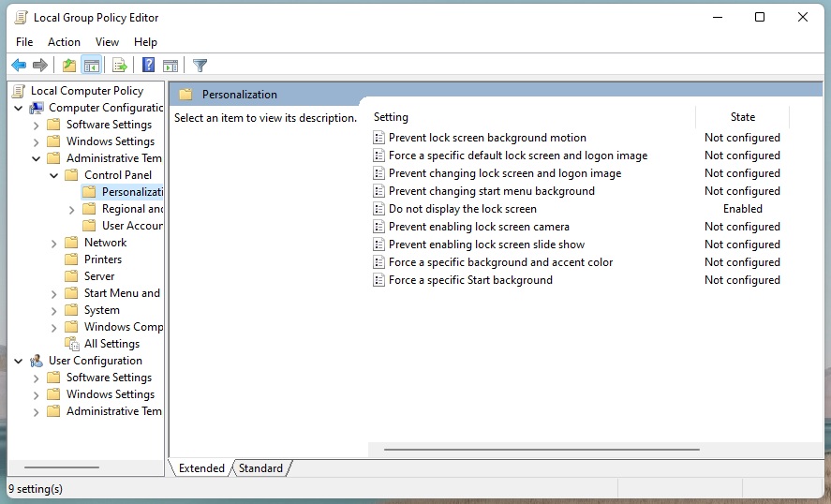
Task: Expand the Start Menu and Taskbar node
Action: [x=54, y=294]
